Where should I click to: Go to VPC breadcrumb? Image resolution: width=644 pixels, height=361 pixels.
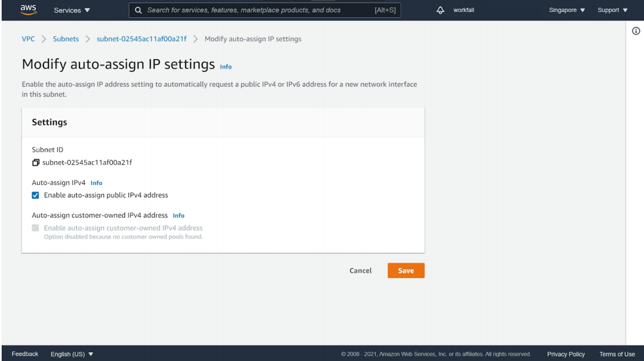28,39
